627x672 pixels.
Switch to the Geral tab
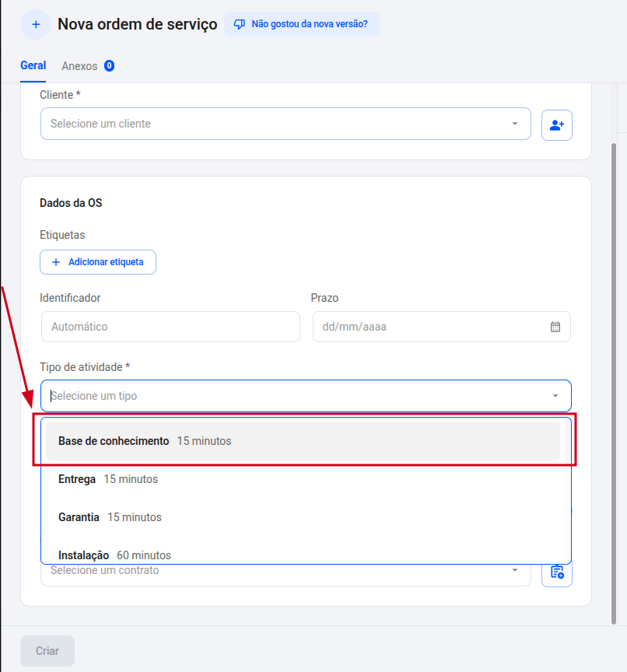tap(33, 66)
